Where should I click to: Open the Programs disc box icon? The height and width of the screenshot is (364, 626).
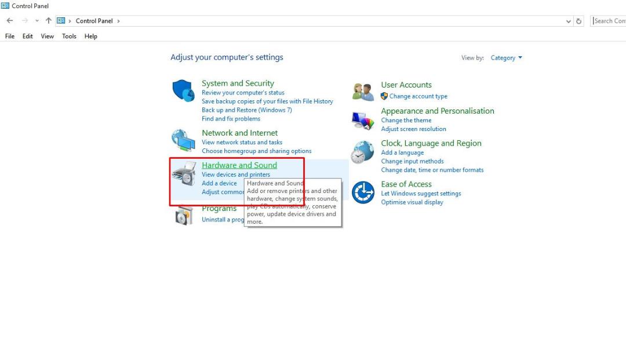(184, 216)
